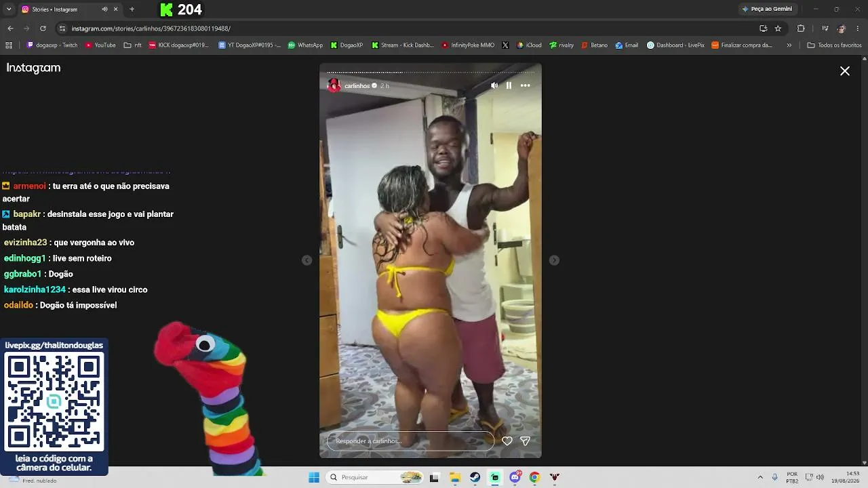Open the media control toolbar icon
The width and height of the screenshot is (868, 488).
tap(825, 28)
